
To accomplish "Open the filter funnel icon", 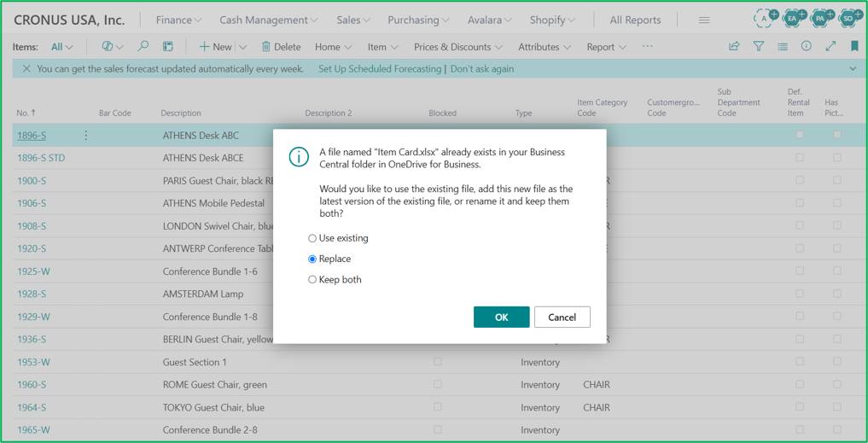I will click(759, 46).
